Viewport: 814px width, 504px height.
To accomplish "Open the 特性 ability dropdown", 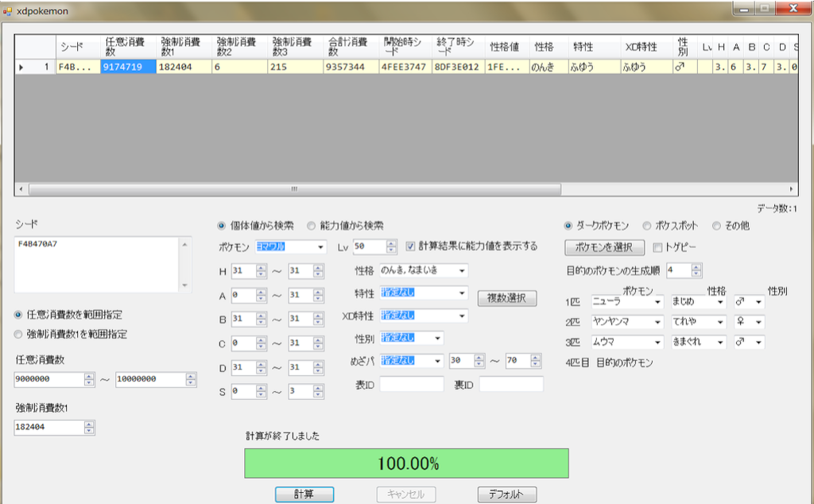I will pos(462,293).
